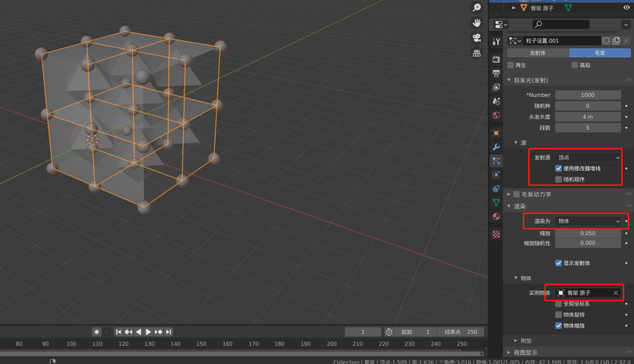This screenshot has height=364, width=634.
Task: Collapse the 源 subpanel
Action: (516, 143)
